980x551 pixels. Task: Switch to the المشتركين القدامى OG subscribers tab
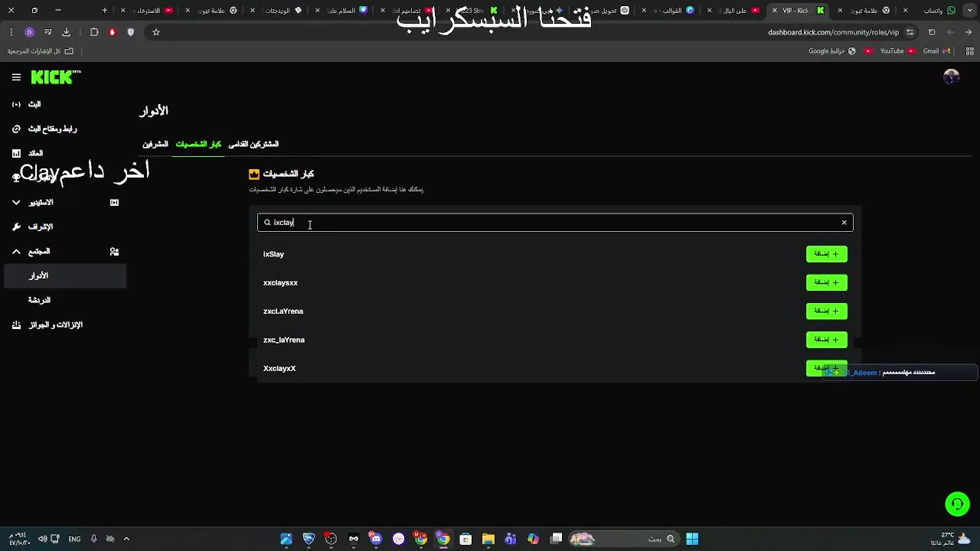click(x=253, y=145)
